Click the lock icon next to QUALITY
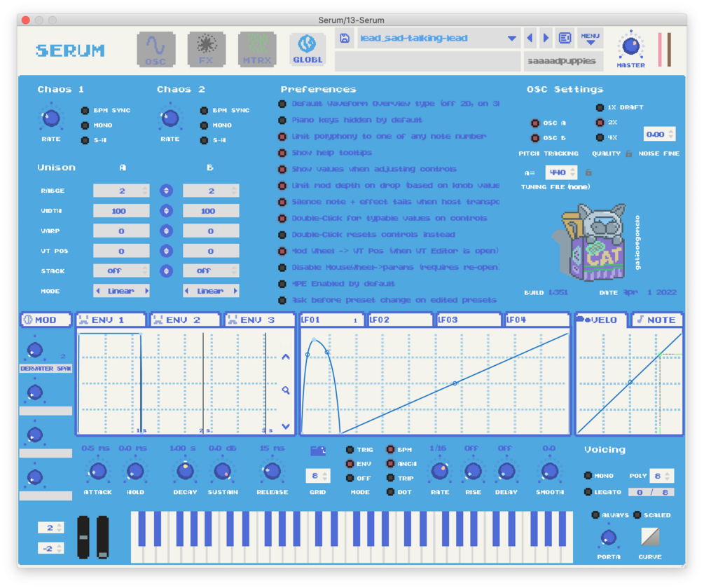This screenshot has width=704, height=588. (629, 153)
